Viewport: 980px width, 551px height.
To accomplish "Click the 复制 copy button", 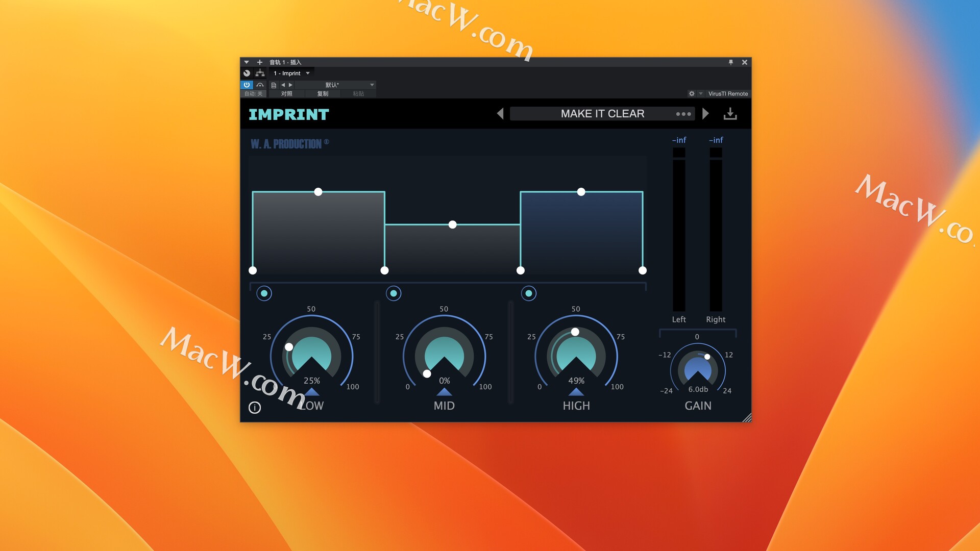I will click(x=323, y=94).
